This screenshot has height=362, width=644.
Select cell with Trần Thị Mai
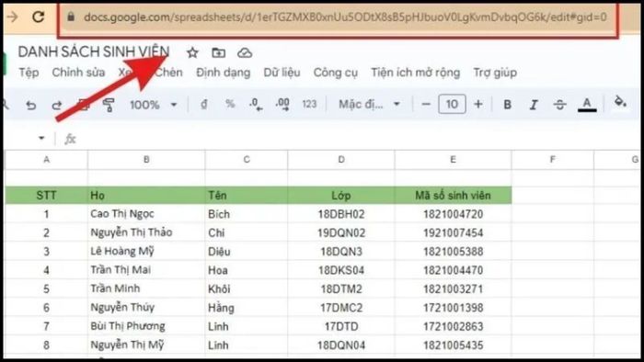146,270
